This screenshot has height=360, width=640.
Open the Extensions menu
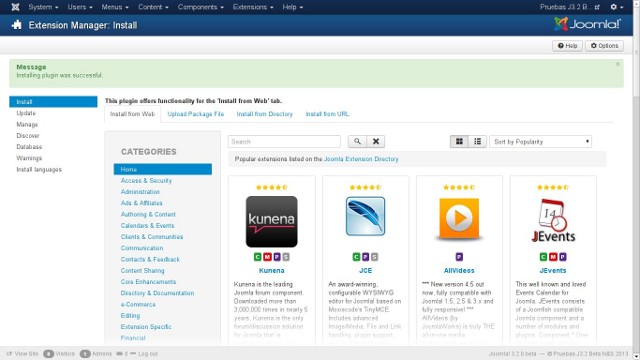(x=253, y=7)
